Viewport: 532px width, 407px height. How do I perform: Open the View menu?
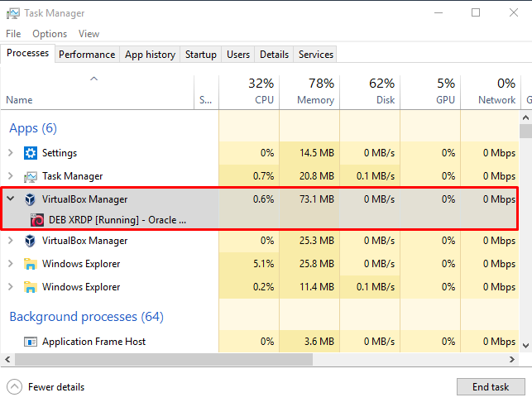click(x=89, y=34)
